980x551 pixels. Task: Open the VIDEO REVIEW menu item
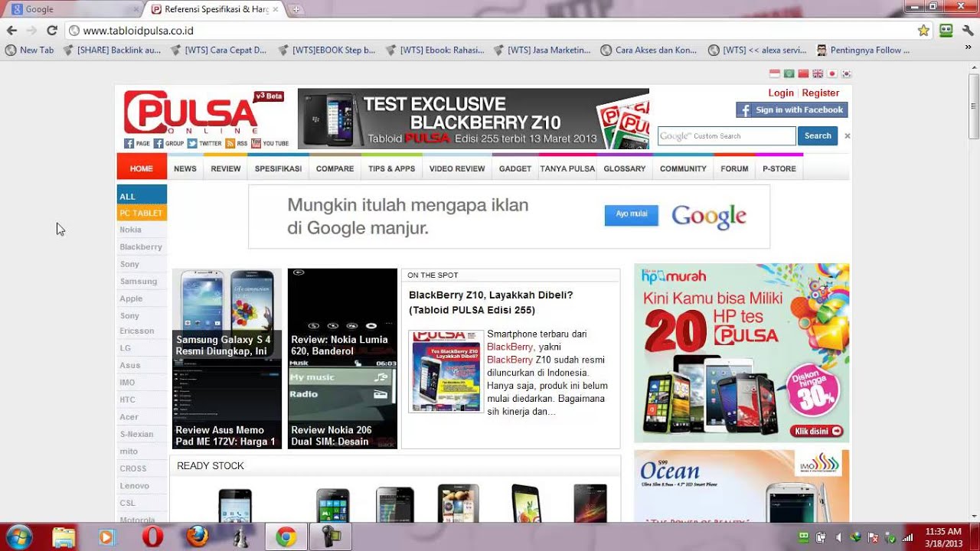pos(457,168)
